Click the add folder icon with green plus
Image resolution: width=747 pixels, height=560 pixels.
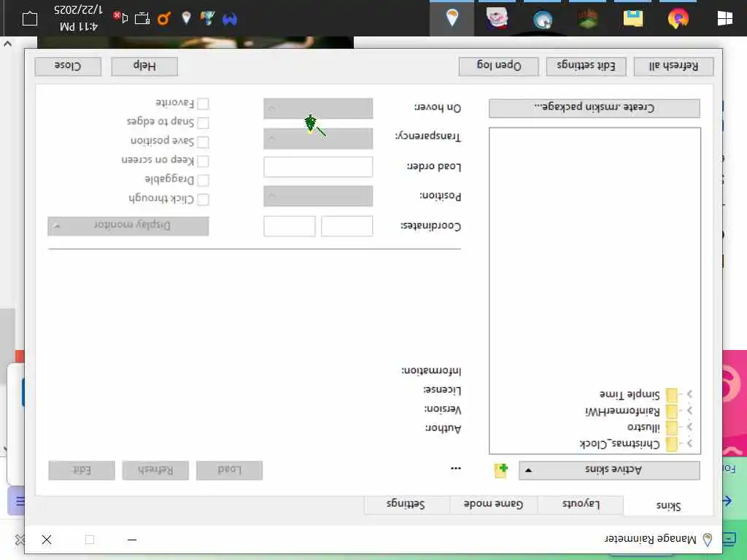pos(500,470)
